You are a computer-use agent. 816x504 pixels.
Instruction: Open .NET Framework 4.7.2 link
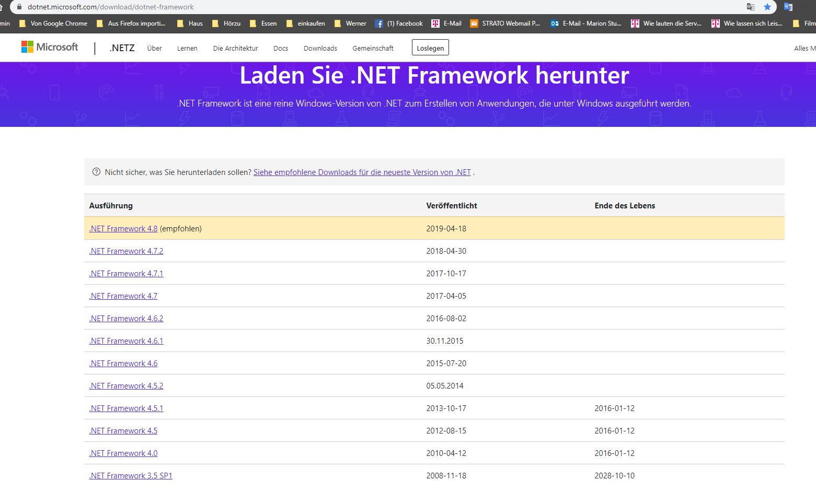[126, 251]
